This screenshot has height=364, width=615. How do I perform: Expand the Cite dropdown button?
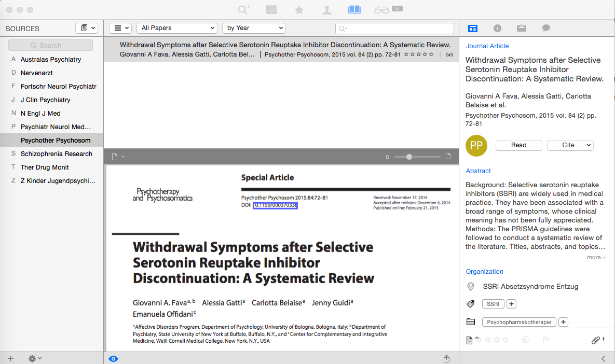click(570, 145)
